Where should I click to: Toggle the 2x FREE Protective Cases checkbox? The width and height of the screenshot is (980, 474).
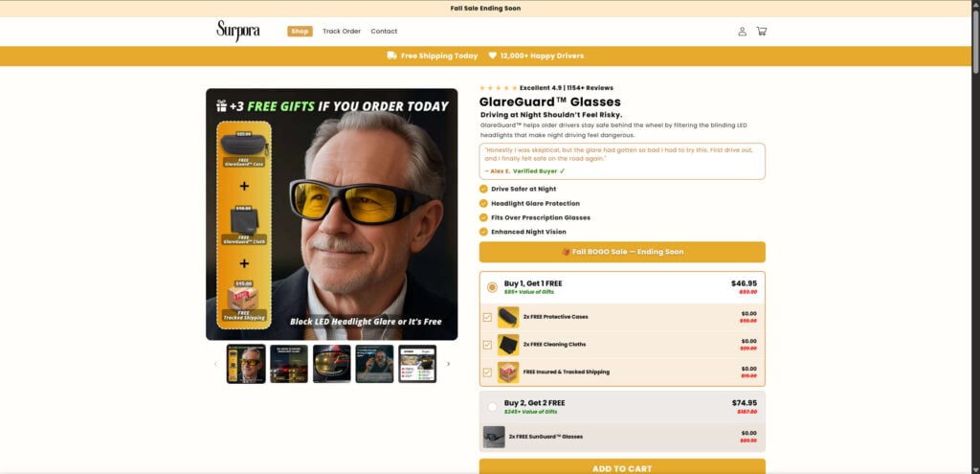pos(487,317)
